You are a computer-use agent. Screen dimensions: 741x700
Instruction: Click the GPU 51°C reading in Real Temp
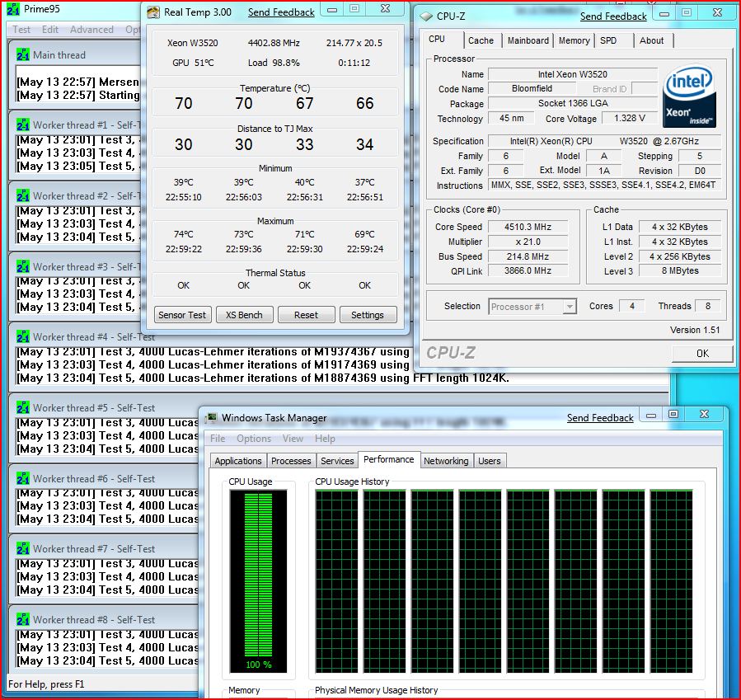[x=193, y=63]
